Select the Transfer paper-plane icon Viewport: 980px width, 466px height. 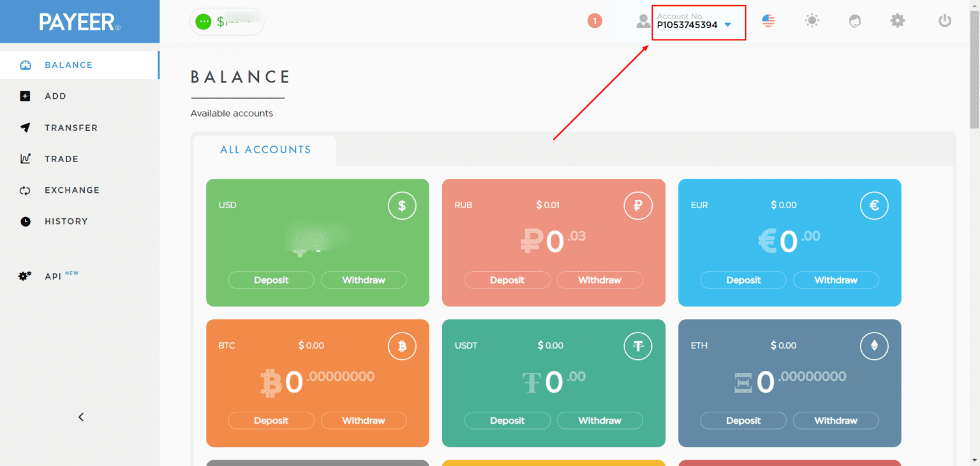[26, 127]
